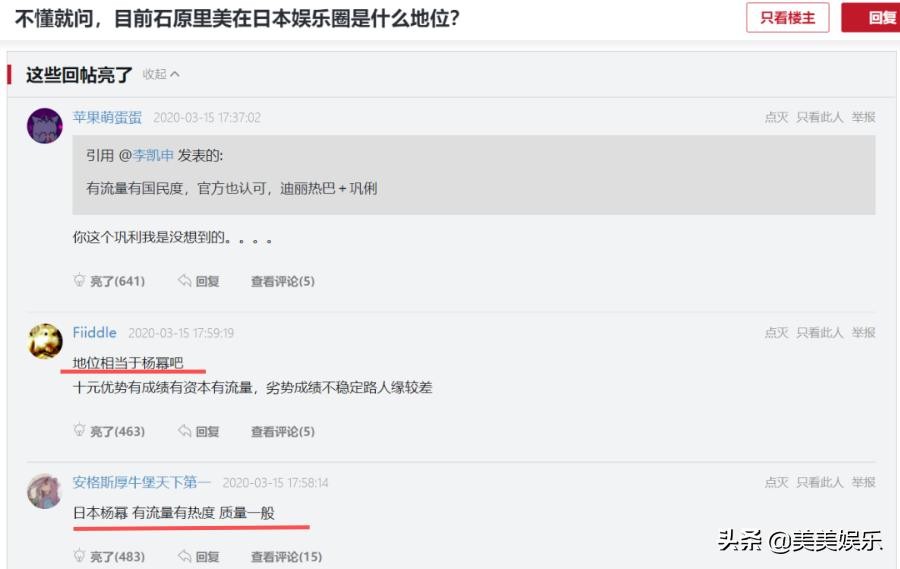Toggle 只看此人 for 苹果萌蛋蛋's post
900x569 pixels.
(820, 117)
